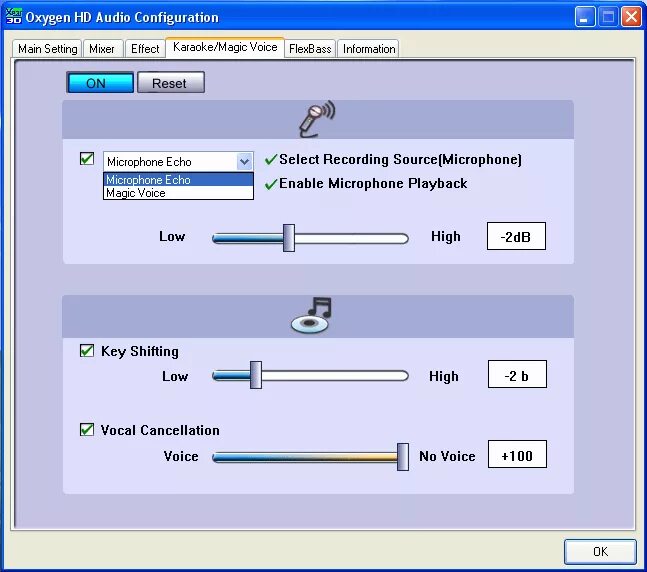Viewport: 647px width, 572px height.
Task: Minimize the Oxygen HD Audio Configuration window
Action: coord(585,17)
